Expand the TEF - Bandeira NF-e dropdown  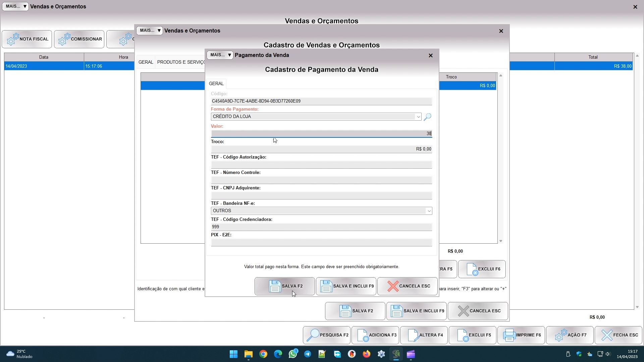(x=429, y=211)
